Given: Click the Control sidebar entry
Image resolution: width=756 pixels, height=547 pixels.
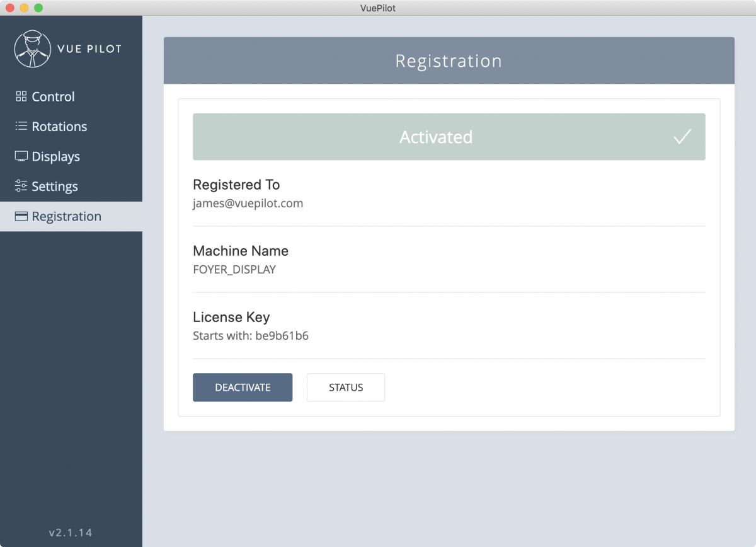Looking at the screenshot, I should point(54,96).
